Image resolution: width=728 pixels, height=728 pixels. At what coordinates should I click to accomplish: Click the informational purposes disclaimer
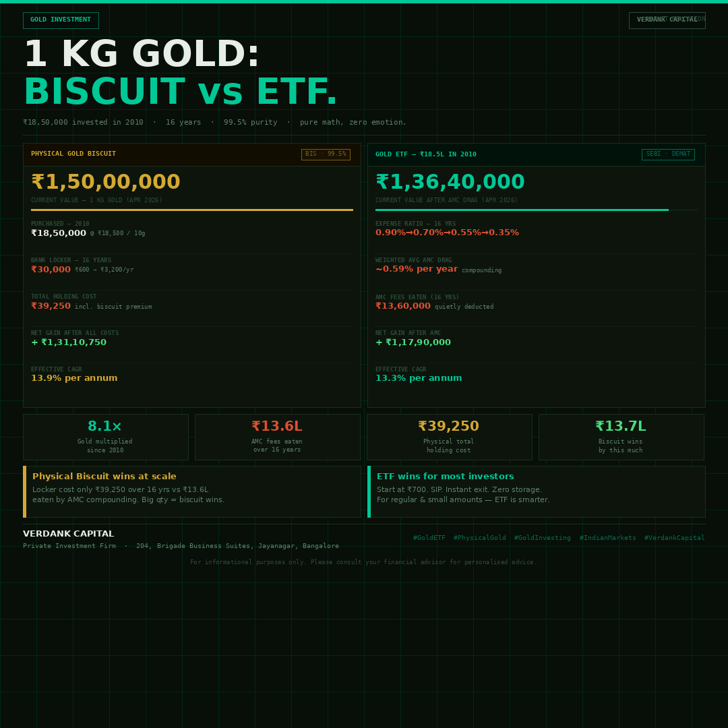[363, 562]
